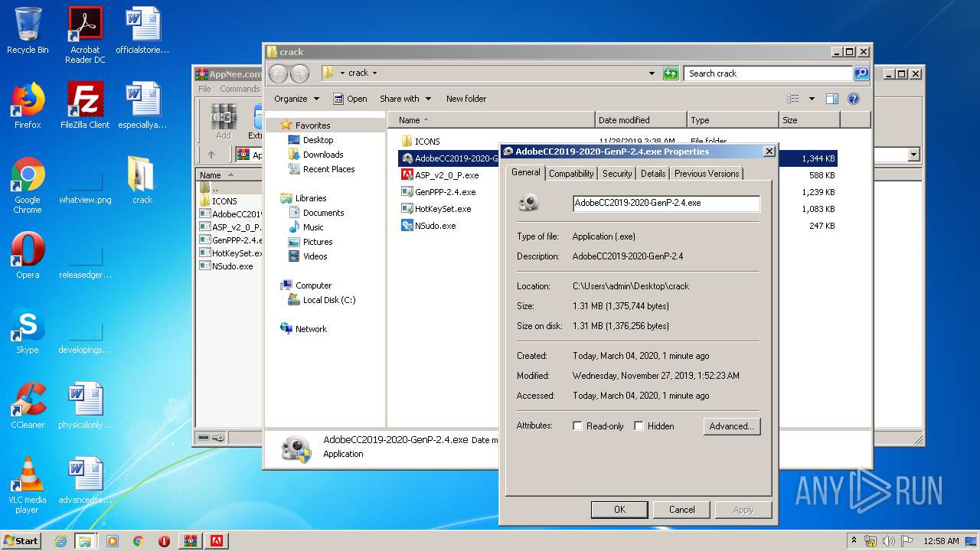980x551 pixels.
Task: Select the General tab
Action: pos(526,172)
